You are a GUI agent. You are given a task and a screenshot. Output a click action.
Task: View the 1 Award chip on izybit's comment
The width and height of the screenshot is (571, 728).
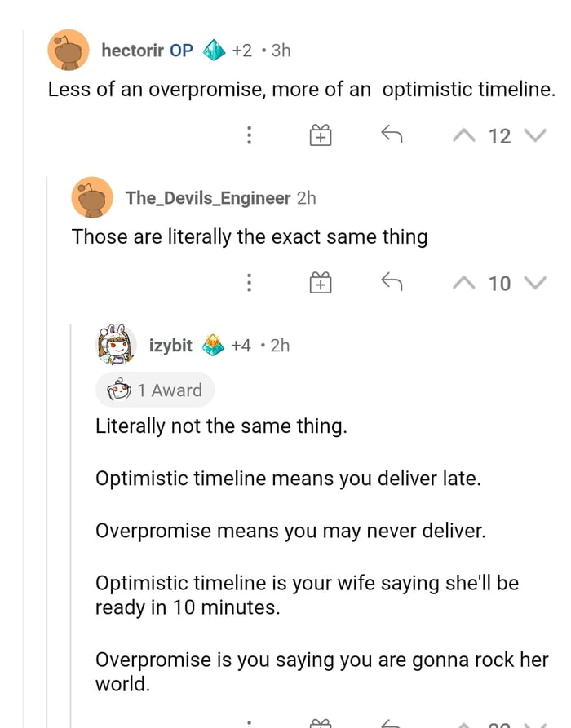tap(155, 390)
